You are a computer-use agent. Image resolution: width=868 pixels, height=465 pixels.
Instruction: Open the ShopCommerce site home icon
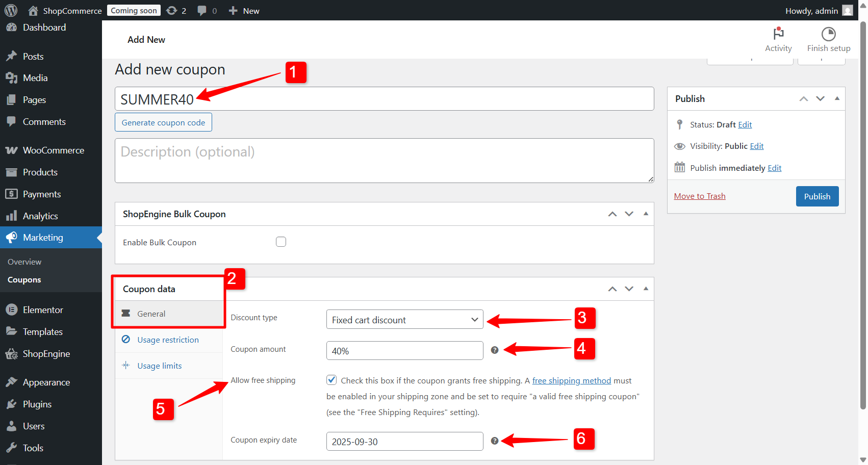pyautogui.click(x=33, y=11)
